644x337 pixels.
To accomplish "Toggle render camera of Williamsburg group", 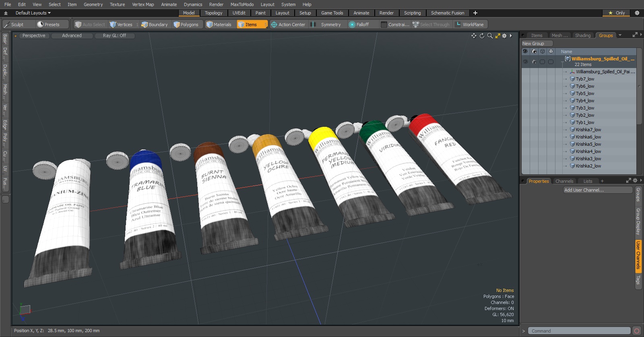I will click(x=534, y=62).
